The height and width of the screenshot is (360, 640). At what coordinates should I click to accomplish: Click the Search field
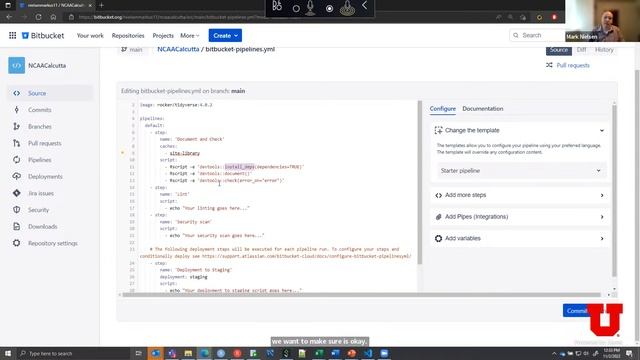click(x=537, y=36)
